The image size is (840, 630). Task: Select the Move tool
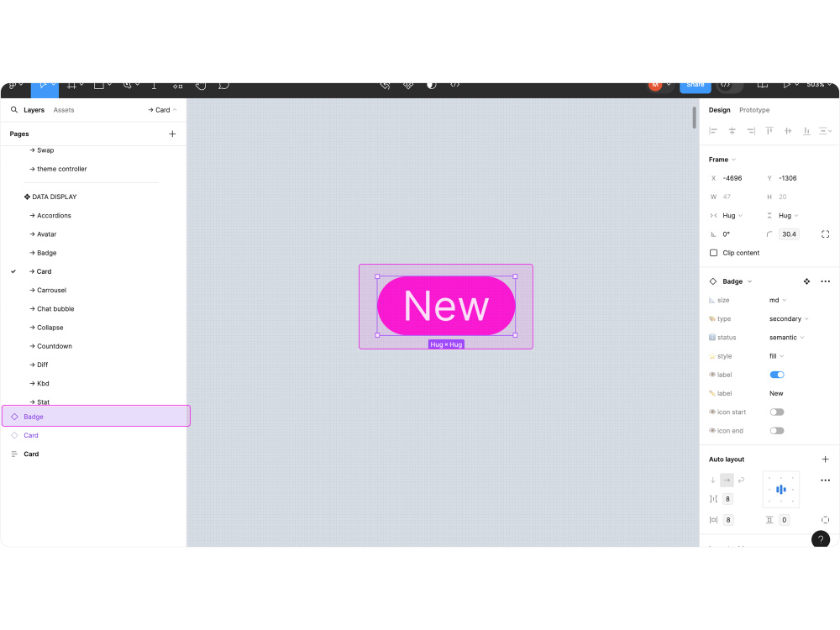44,87
